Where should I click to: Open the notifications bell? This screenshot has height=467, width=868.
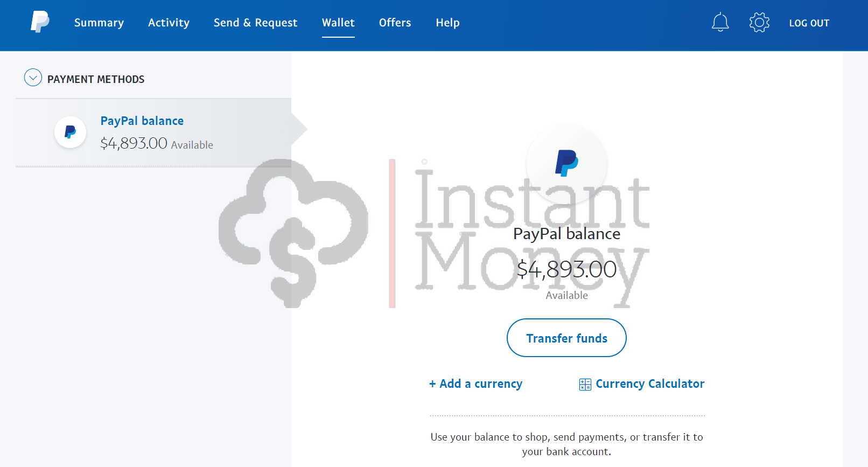[x=720, y=23]
